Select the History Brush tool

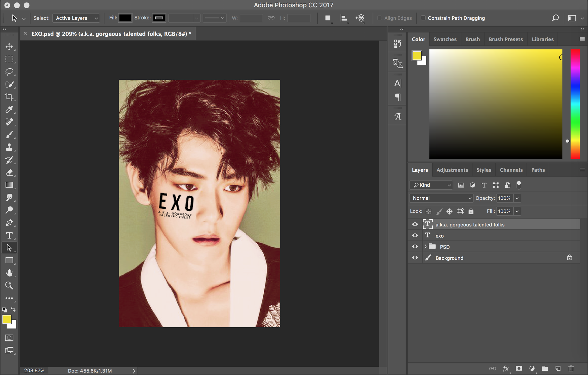point(9,160)
